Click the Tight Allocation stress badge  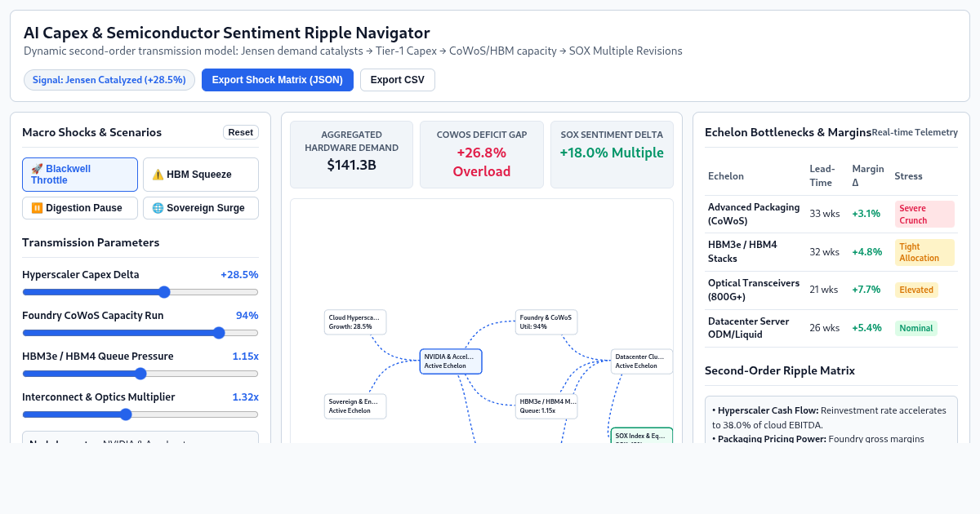point(924,252)
